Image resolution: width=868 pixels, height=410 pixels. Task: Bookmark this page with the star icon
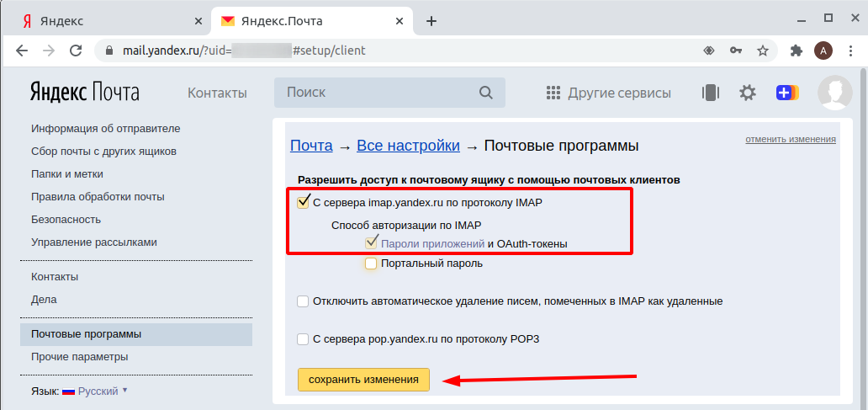coord(763,51)
